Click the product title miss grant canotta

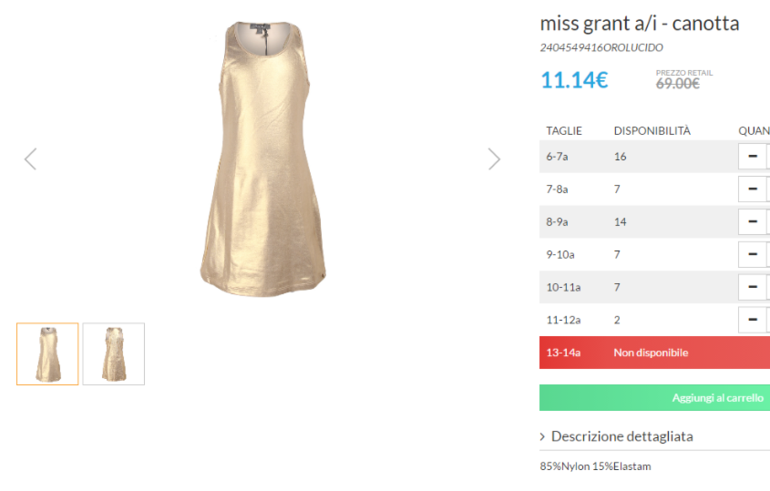639,23
